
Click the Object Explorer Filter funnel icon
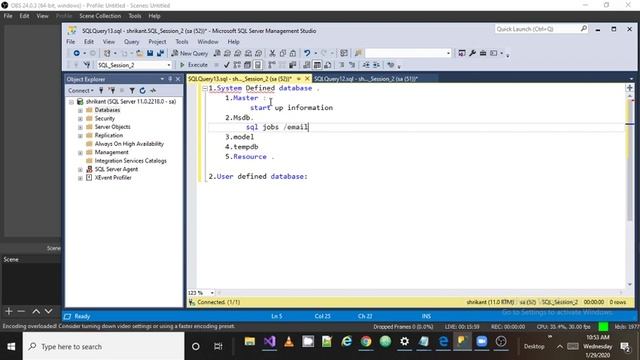point(132,91)
